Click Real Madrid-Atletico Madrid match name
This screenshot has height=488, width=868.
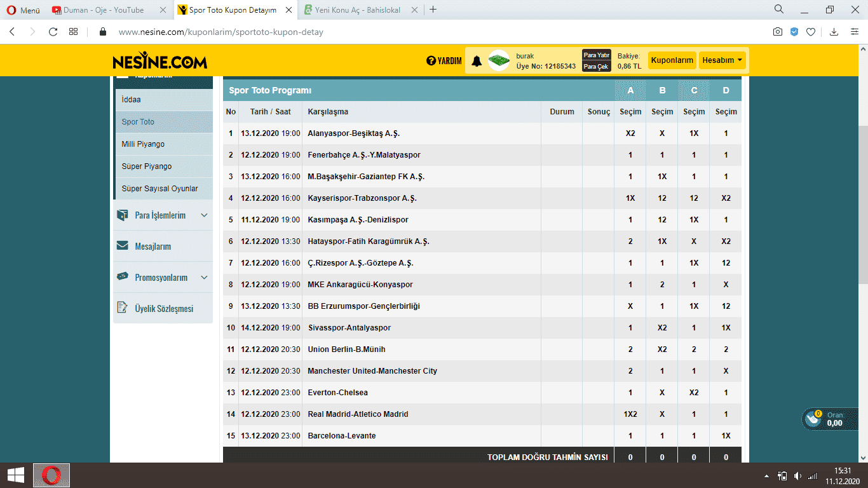coord(358,414)
